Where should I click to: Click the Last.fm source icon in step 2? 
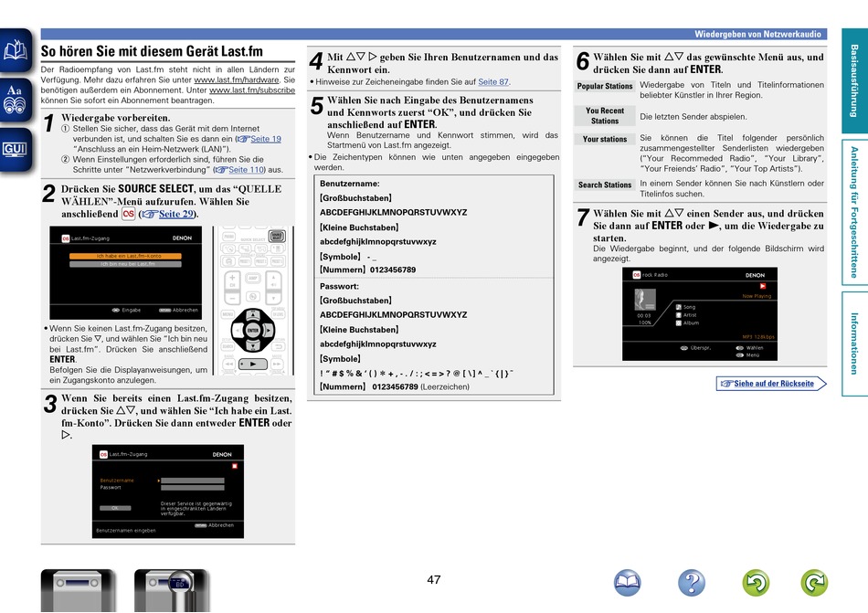tap(129, 214)
